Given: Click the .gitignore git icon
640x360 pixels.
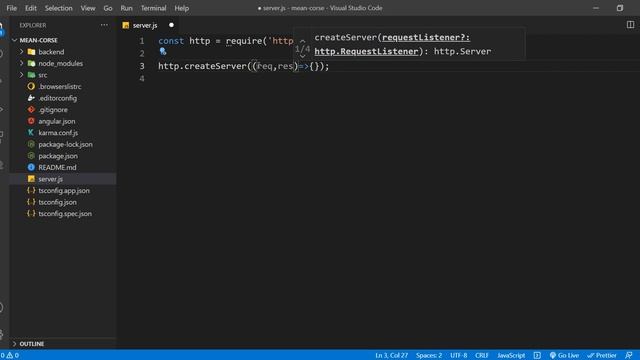Looking at the screenshot, I should [31, 109].
